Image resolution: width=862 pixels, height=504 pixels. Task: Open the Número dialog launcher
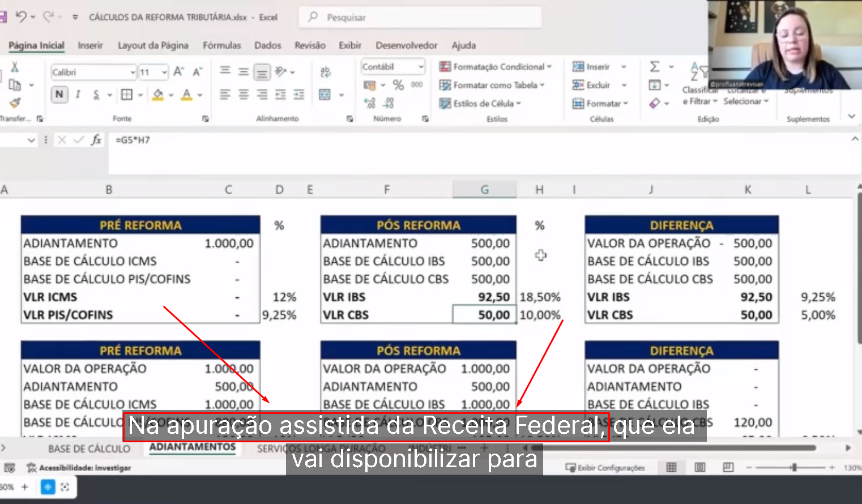[x=425, y=119]
